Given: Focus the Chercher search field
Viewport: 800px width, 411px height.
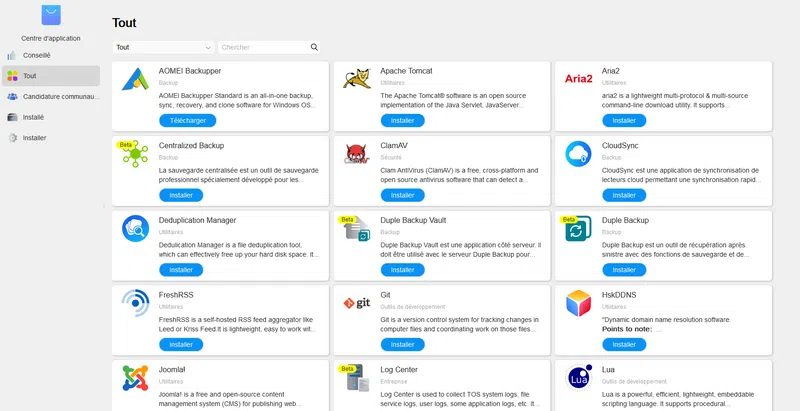Looking at the screenshot, I should click(x=269, y=47).
